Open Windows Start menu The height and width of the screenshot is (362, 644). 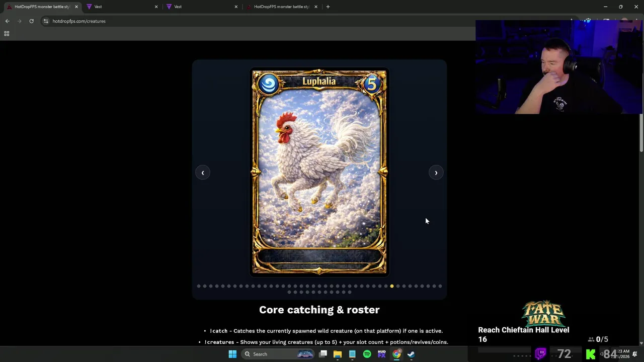(232, 354)
